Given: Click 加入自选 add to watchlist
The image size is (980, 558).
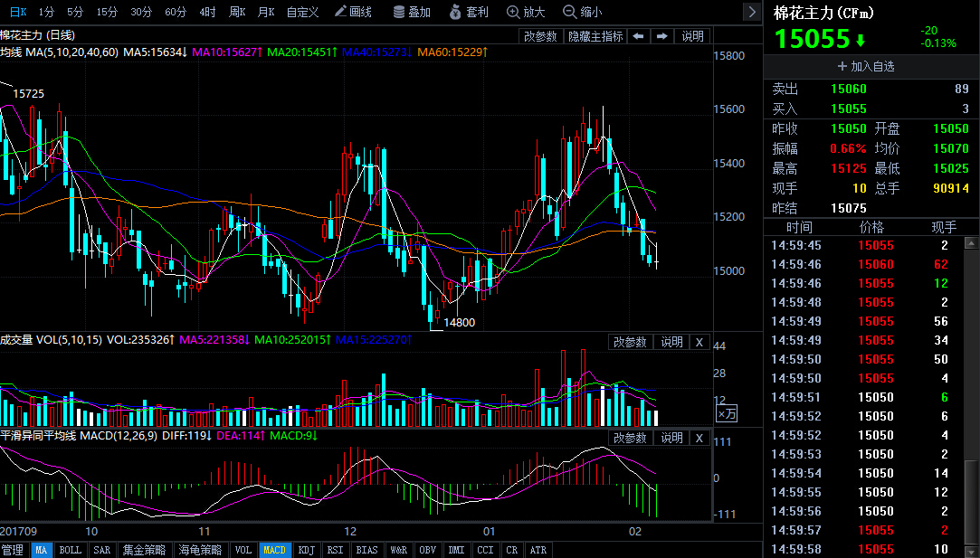Looking at the screenshot, I should (866, 66).
